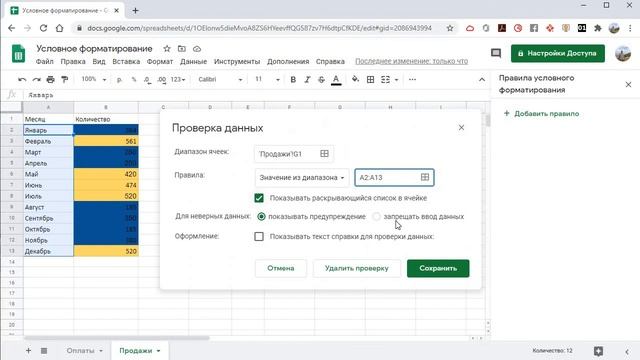Click the Explore icon at bottom right
This screenshot has width=640, height=360.
coord(598,351)
